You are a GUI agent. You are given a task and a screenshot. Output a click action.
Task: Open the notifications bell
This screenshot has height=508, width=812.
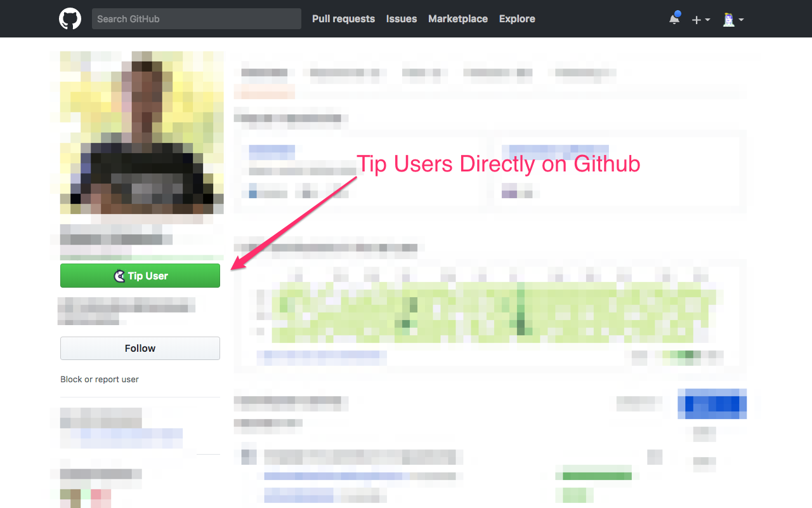[674, 19]
